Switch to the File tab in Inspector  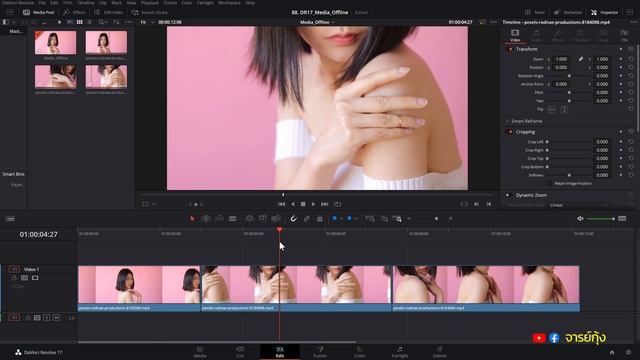pos(624,35)
